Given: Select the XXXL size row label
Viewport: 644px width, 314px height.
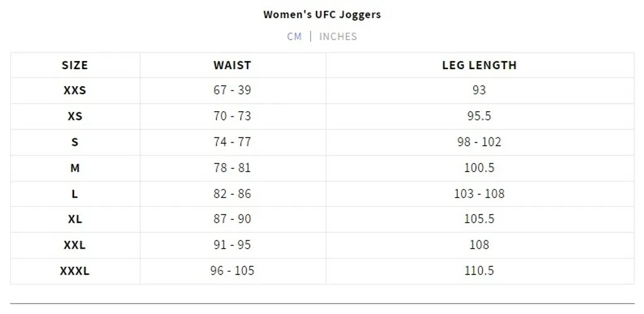Looking at the screenshot, I should point(75,271).
